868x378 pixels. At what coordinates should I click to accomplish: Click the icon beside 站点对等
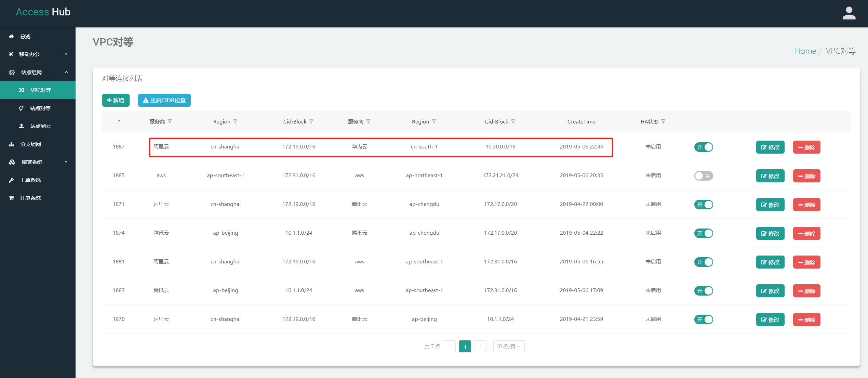(21, 108)
